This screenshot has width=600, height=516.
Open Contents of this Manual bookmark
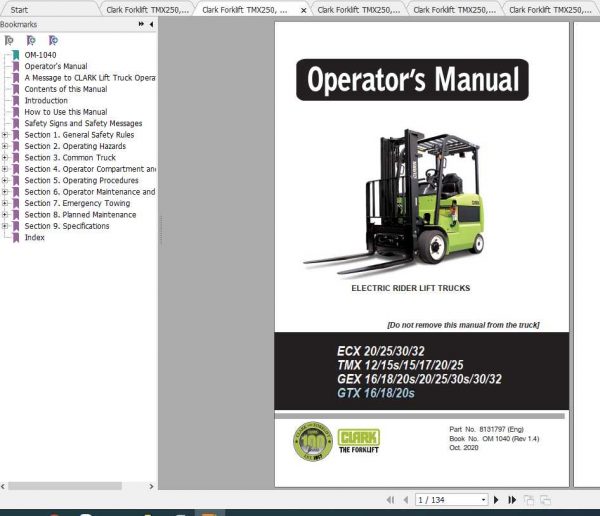pos(66,89)
